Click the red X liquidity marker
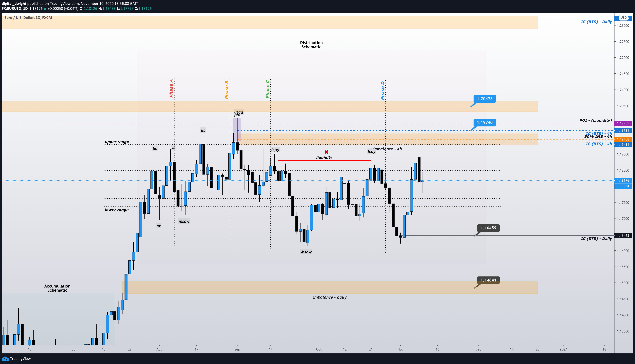The width and height of the screenshot is (635, 364). [326, 152]
